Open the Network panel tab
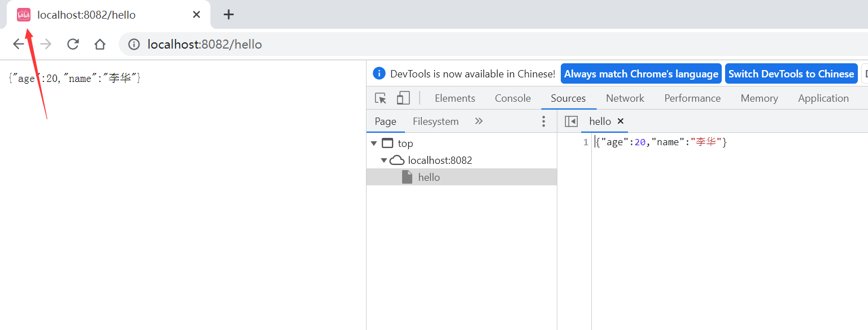The height and width of the screenshot is (330, 868). pos(625,98)
